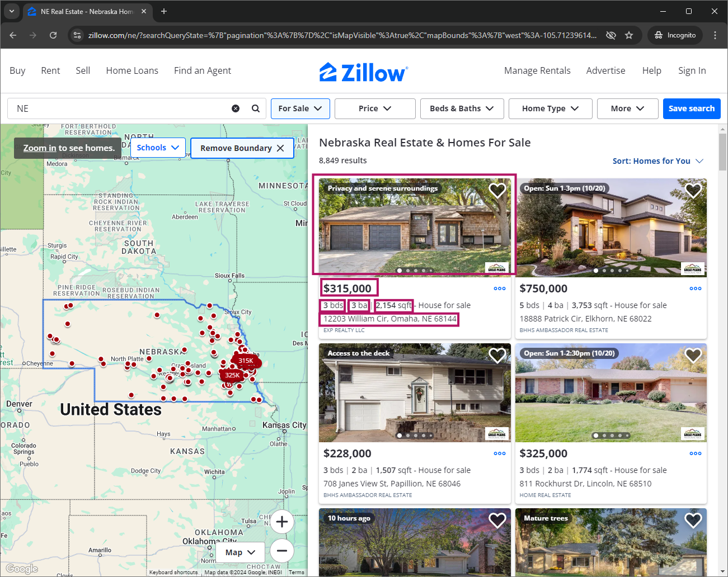Save the $325,000 Lincoln listing with the heart
The height and width of the screenshot is (577, 728).
coord(693,355)
